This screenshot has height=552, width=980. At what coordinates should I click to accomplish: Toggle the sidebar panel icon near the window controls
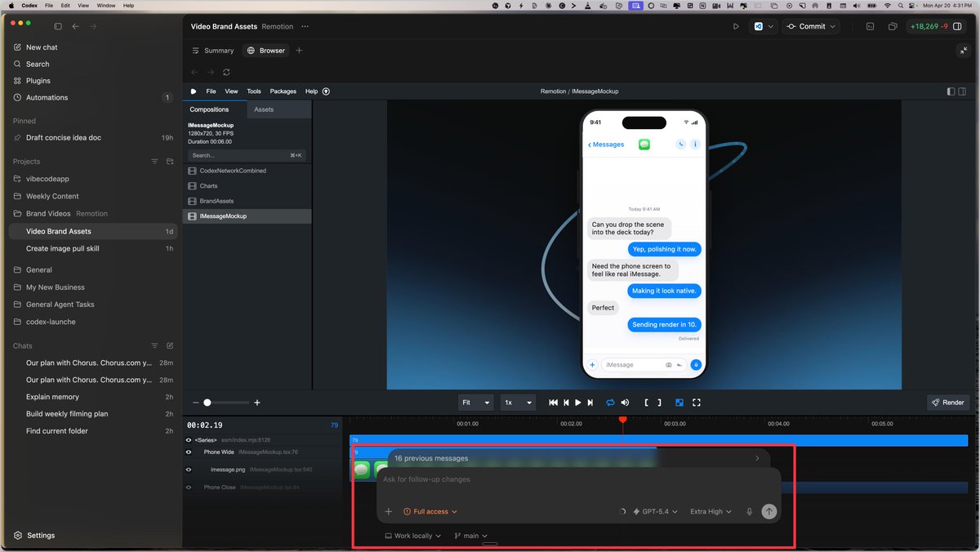(58, 26)
